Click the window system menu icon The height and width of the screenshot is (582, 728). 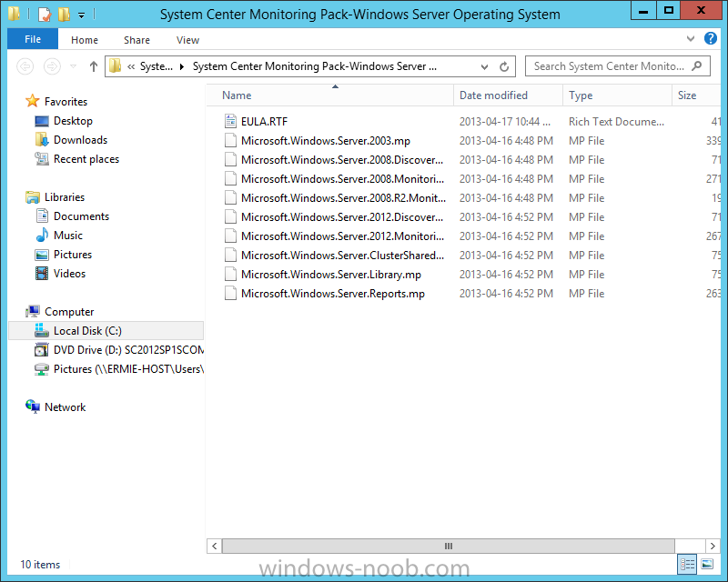(14, 14)
